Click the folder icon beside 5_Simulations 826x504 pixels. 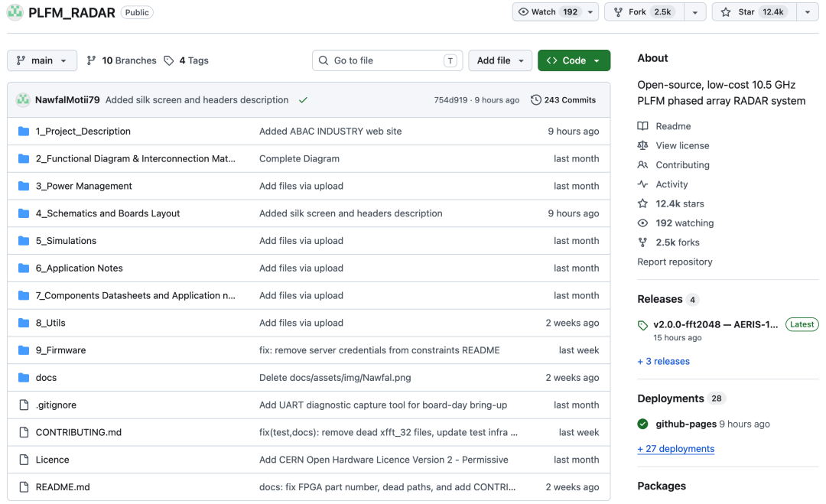(24, 241)
